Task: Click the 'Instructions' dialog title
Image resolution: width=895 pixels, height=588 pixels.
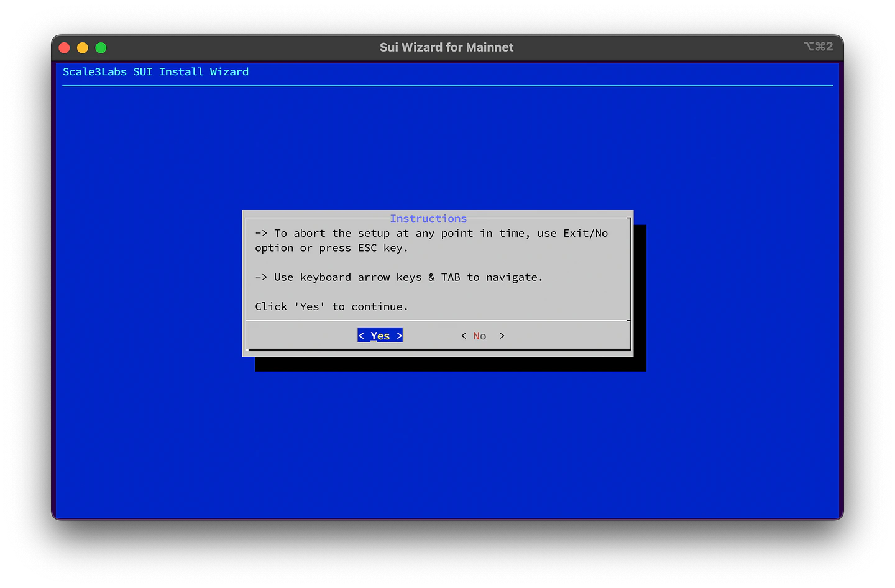Action: (x=428, y=218)
